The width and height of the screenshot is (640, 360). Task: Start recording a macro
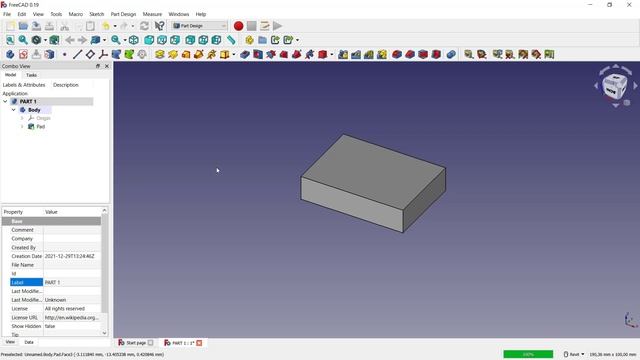(238, 26)
